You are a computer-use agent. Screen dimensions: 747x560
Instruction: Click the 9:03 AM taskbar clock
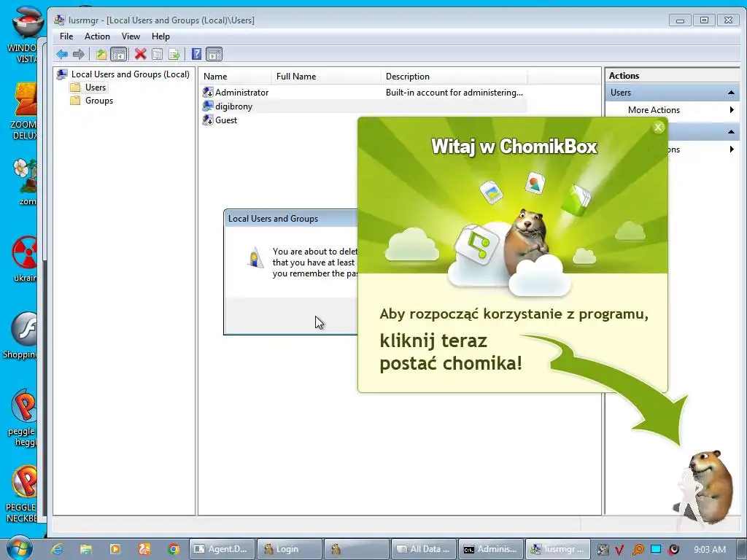coord(709,550)
